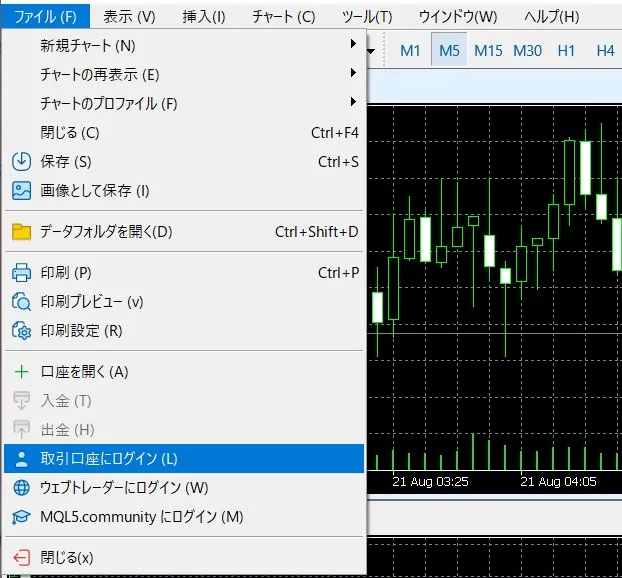
Task: Open the チャート (C) menu
Action: click(x=283, y=16)
